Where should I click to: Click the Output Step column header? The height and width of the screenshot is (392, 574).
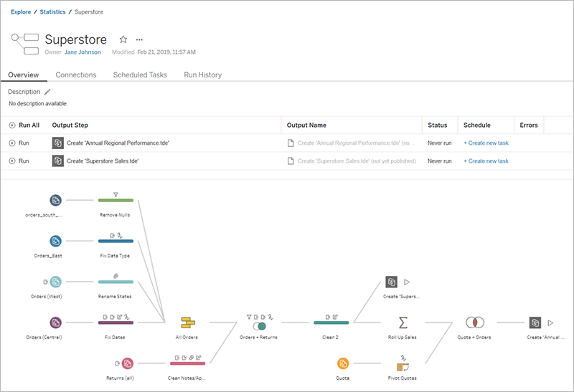pyautogui.click(x=70, y=125)
